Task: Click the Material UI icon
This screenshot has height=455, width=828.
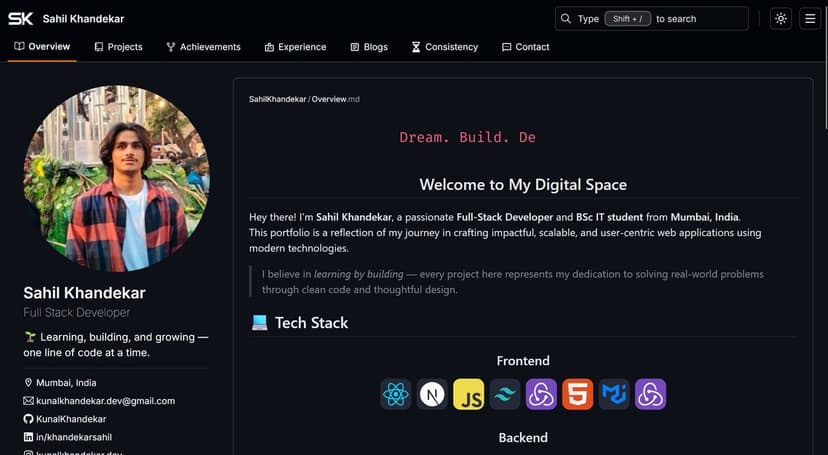Action: (x=614, y=394)
